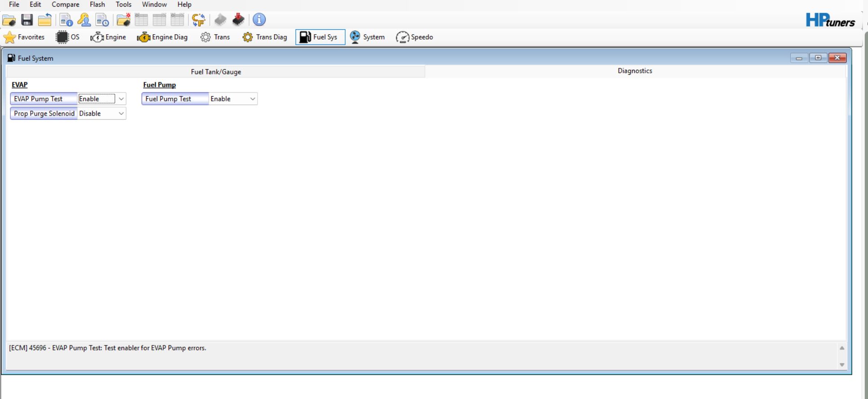Switch to the Fuel Tank/Gauge tab
Image resolution: width=868 pixels, height=399 pixels.
tap(216, 72)
